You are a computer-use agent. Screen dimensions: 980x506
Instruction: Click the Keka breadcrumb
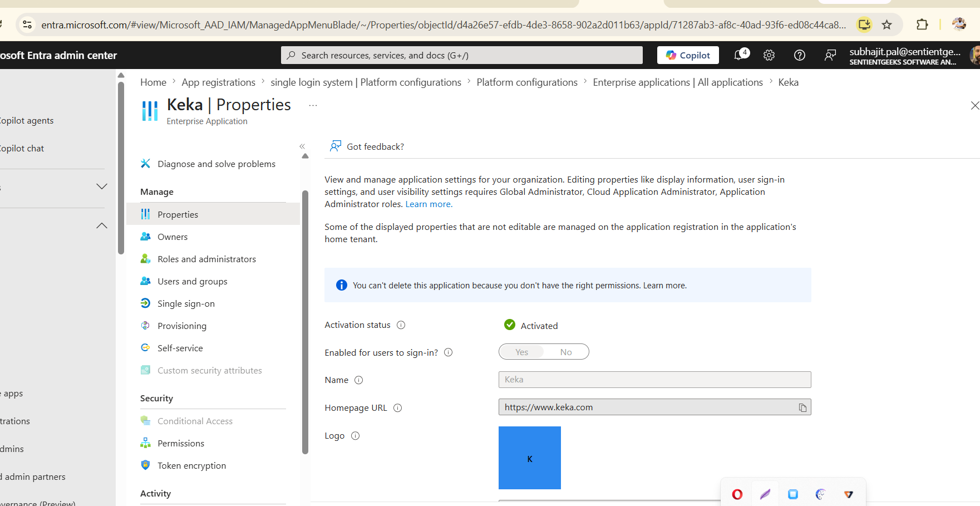788,82
